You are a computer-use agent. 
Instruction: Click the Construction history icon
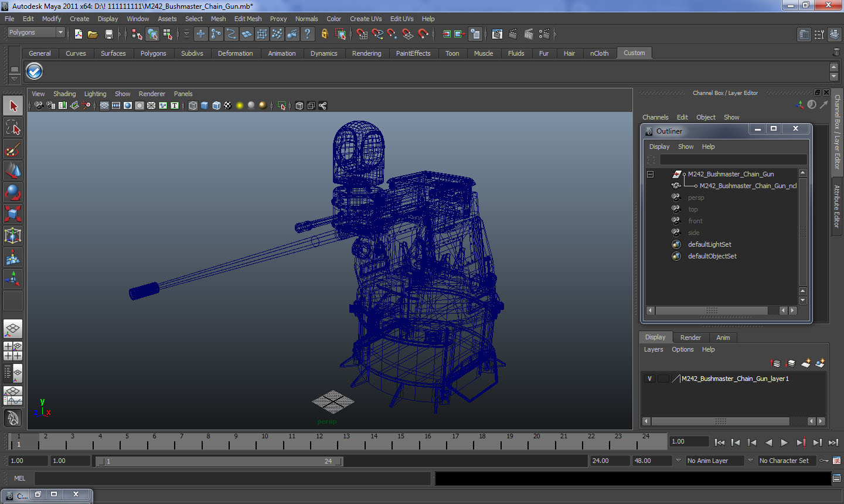point(475,35)
